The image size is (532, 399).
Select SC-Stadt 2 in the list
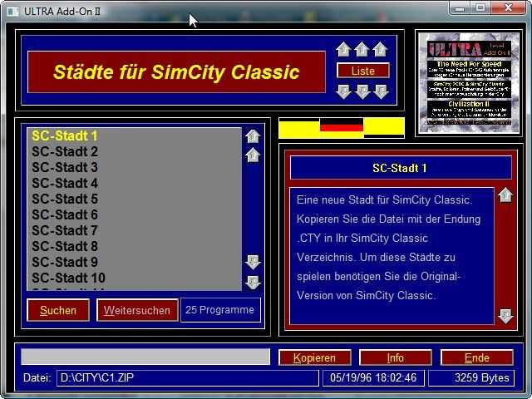pos(134,151)
